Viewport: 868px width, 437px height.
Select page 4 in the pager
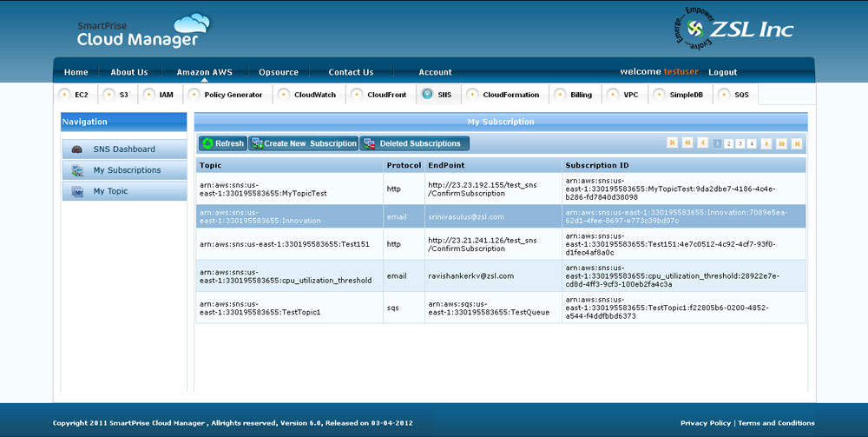(752, 143)
